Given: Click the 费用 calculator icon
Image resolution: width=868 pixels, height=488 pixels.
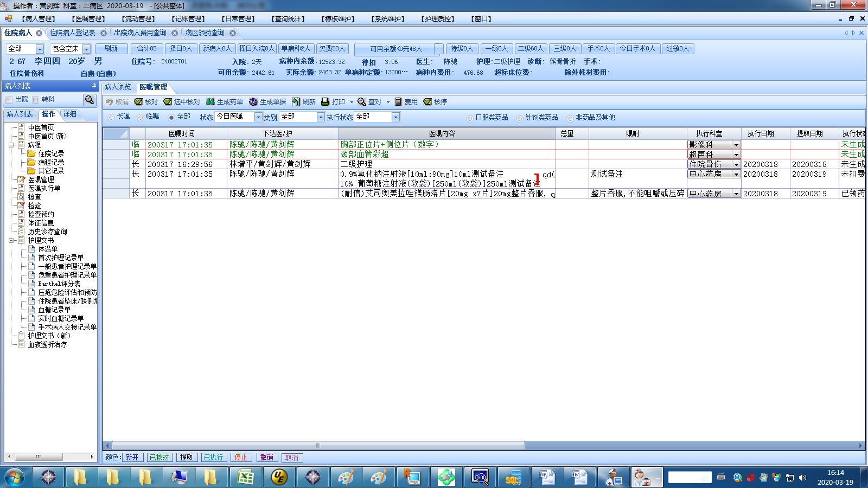Looking at the screenshot, I should pyautogui.click(x=398, y=102).
